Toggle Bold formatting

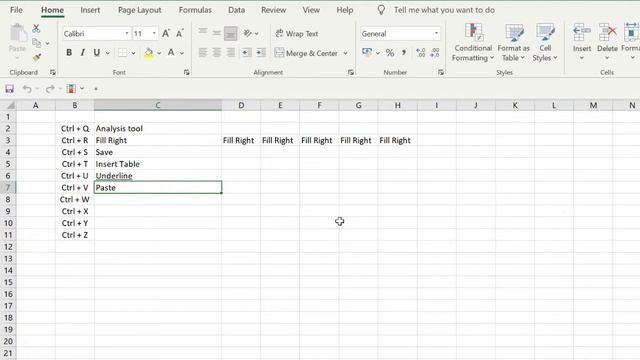pos(69,53)
